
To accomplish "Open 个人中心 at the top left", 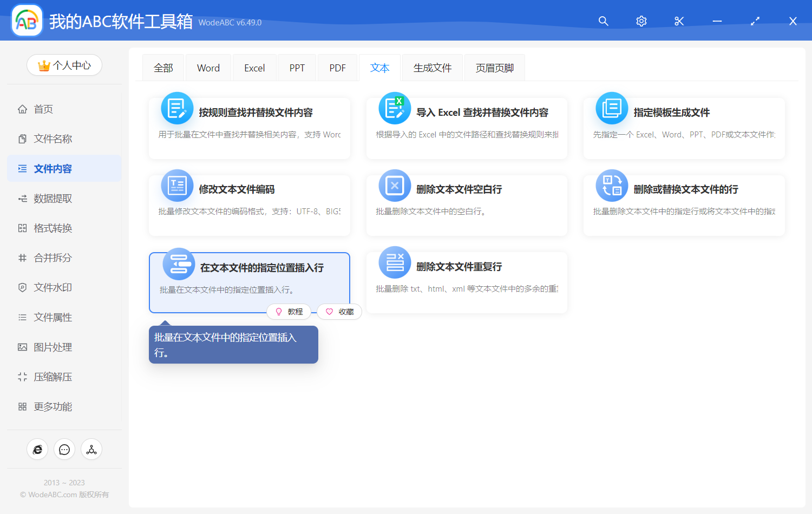I will tap(64, 65).
